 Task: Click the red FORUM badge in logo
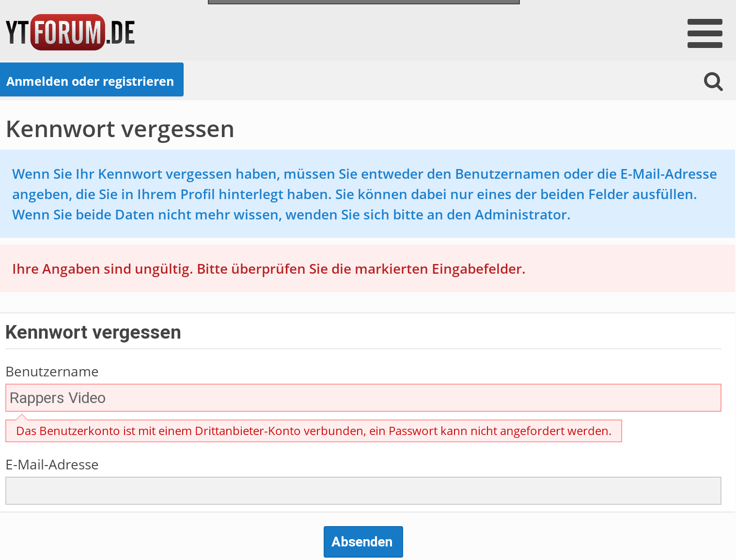click(x=68, y=32)
